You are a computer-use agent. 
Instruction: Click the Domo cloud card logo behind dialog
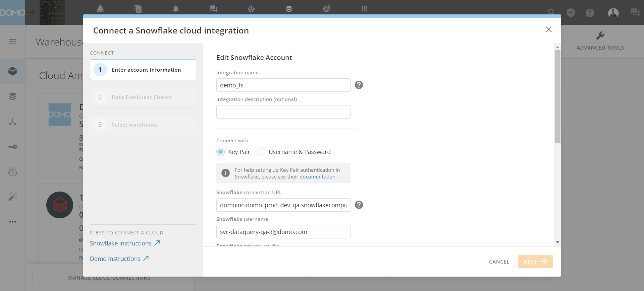tap(60, 115)
